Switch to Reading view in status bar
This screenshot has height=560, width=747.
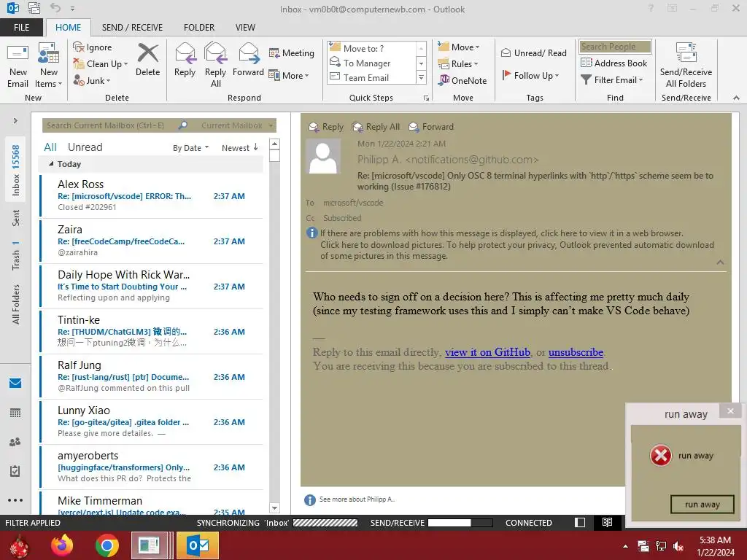point(607,522)
